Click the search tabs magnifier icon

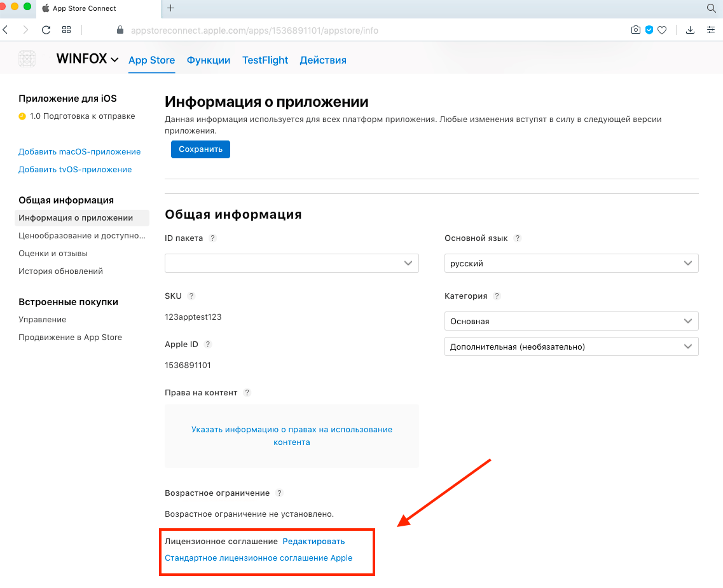click(x=711, y=8)
